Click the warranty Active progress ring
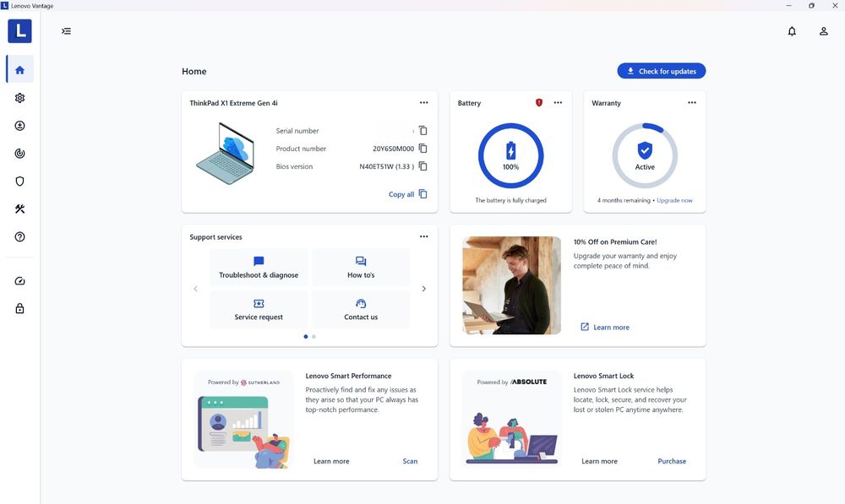The image size is (845, 504). [x=645, y=155]
